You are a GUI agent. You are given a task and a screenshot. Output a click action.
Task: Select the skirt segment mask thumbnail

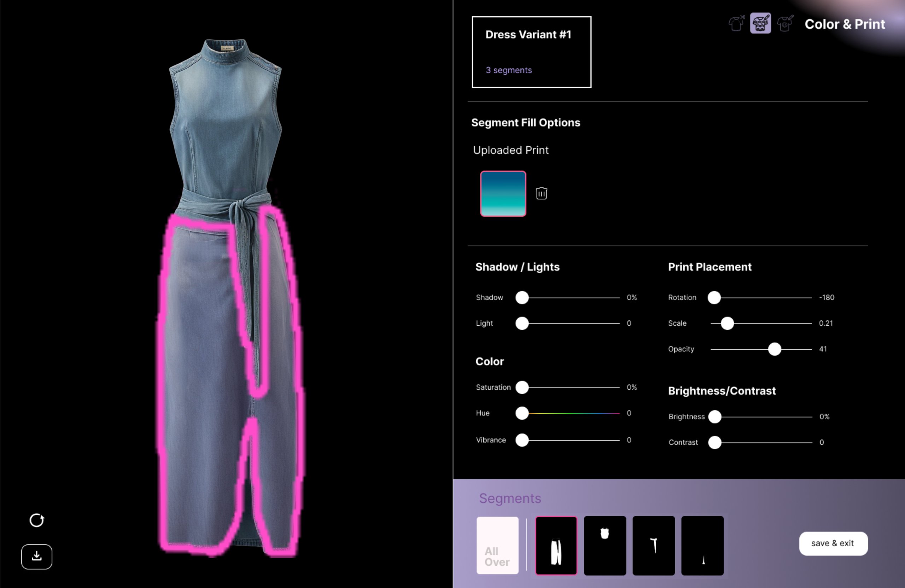(x=556, y=546)
